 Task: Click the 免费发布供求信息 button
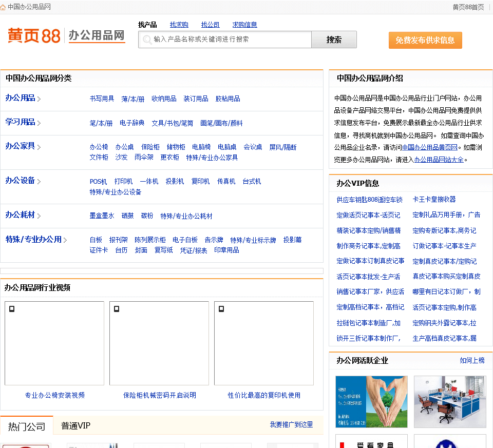[x=425, y=40]
